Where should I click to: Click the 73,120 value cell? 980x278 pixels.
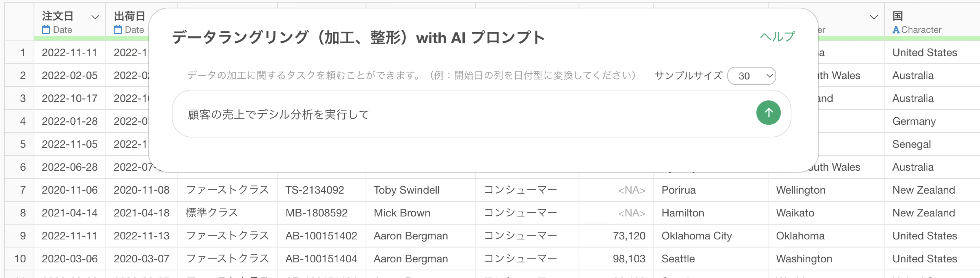click(629, 236)
